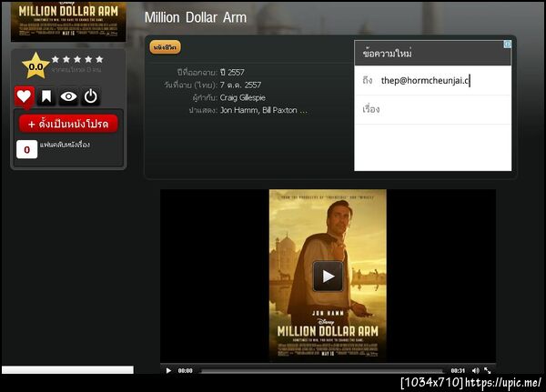Click the yellow 0.0 rating star

pos(35,66)
